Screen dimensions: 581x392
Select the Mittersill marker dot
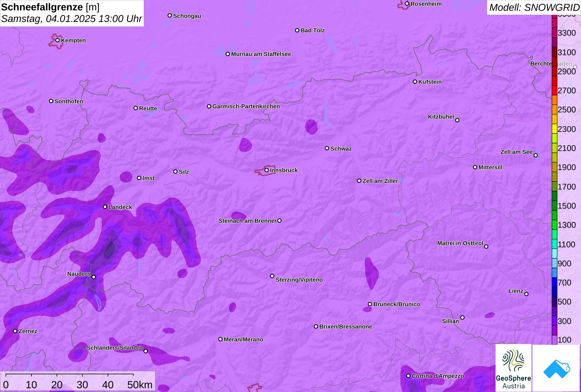[475, 167]
